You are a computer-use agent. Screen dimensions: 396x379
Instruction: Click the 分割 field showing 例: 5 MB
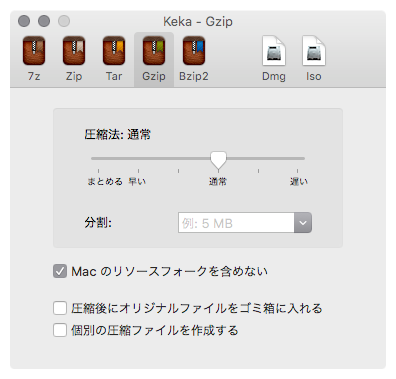coord(236,223)
